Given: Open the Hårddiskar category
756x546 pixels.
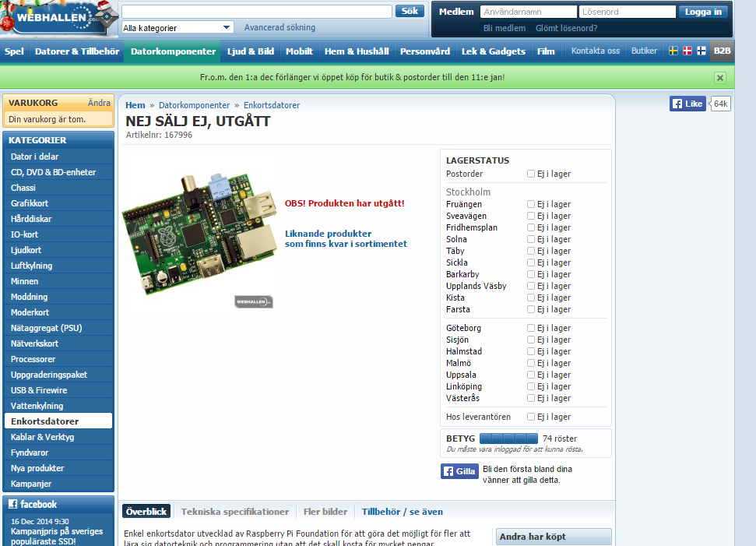Looking at the screenshot, I should click(58, 219).
